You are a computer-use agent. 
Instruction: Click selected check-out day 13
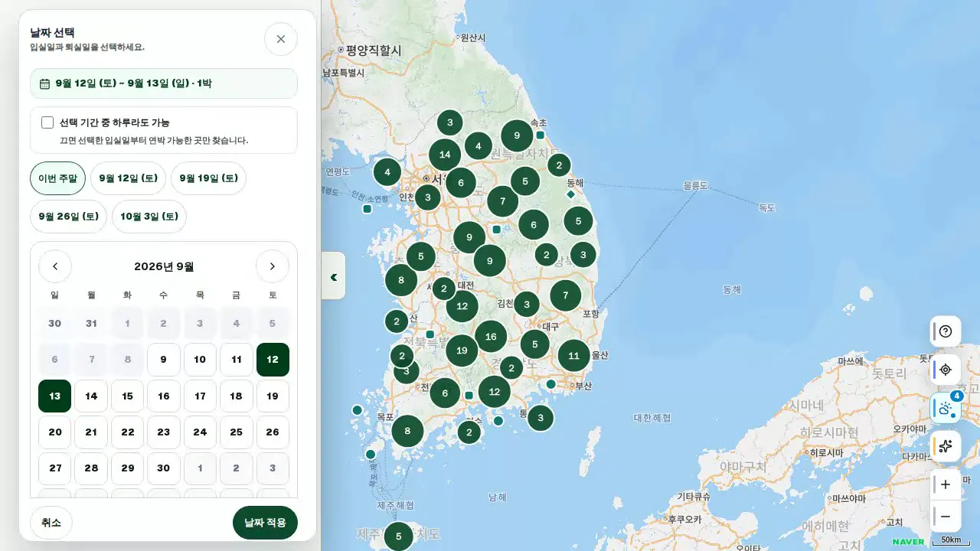click(55, 396)
